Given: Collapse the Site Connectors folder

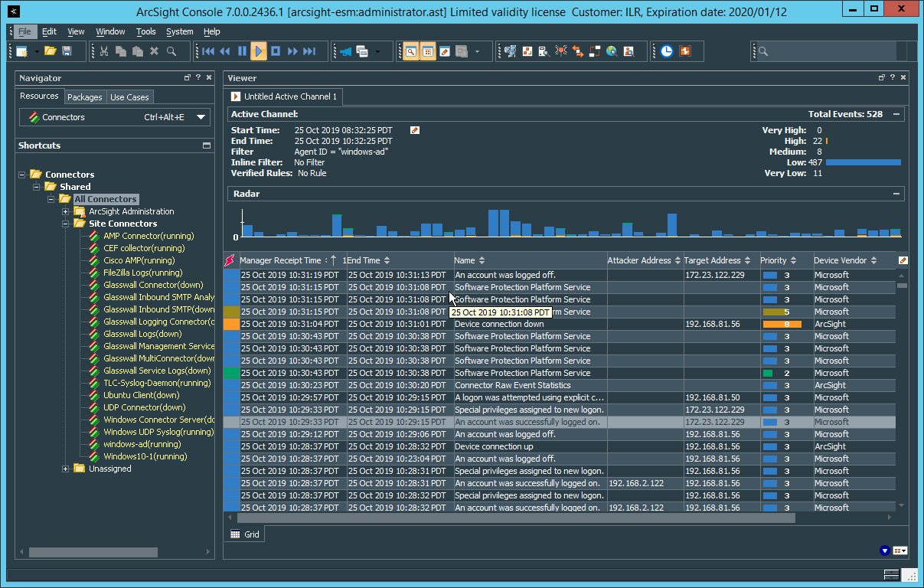Looking at the screenshot, I should [66, 224].
